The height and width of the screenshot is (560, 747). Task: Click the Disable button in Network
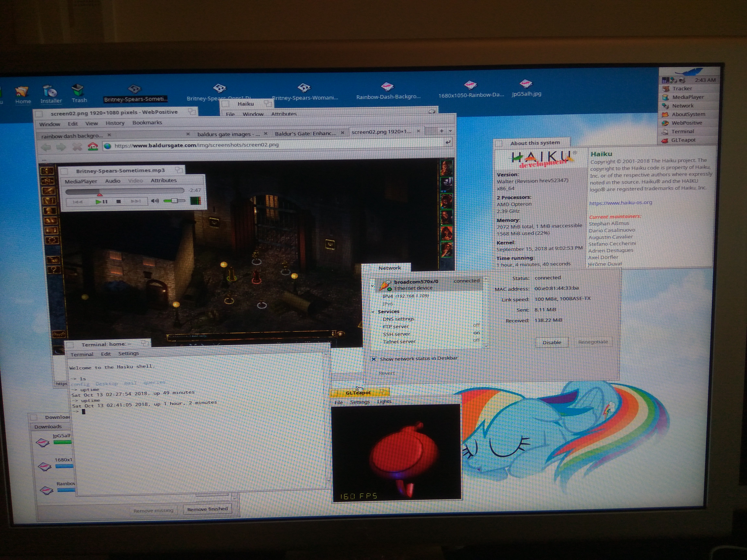pos(552,342)
